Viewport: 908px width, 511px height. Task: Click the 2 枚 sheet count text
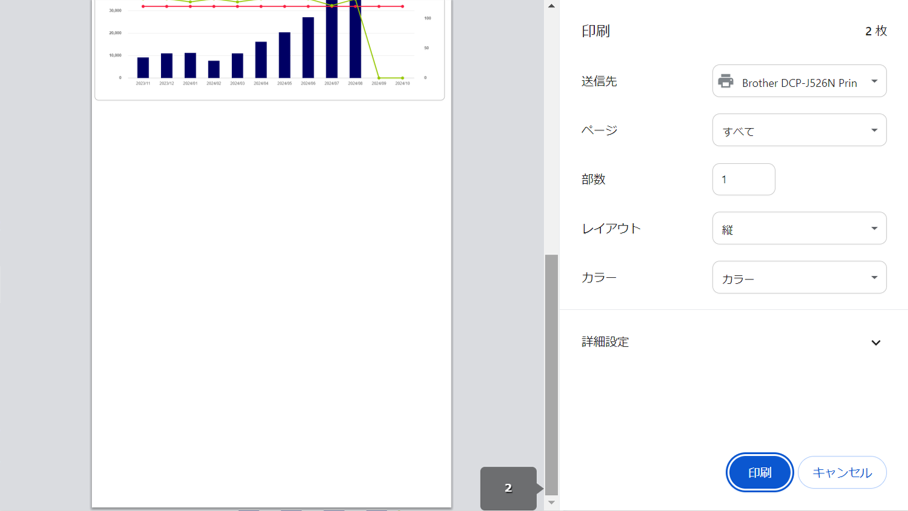click(x=876, y=31)
